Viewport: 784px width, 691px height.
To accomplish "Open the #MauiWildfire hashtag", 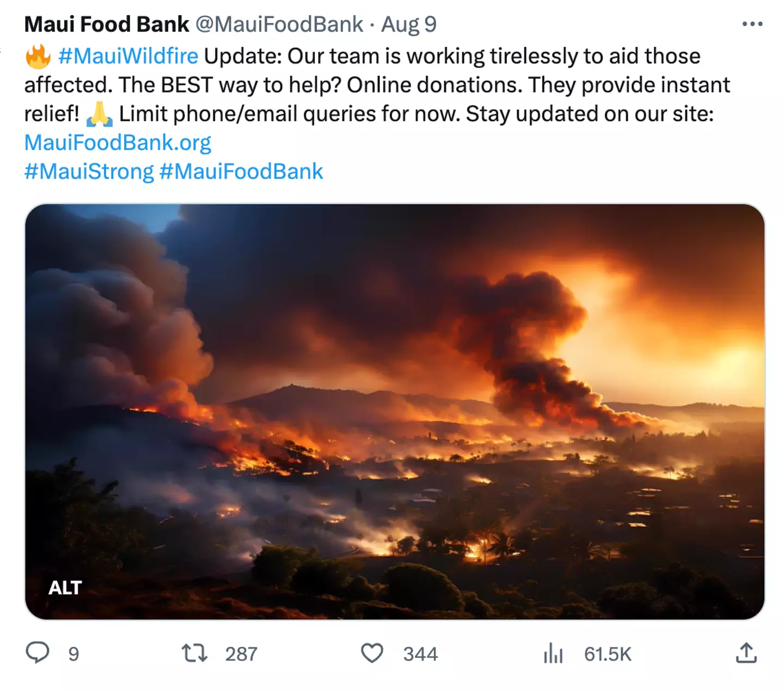I will 128,56.
